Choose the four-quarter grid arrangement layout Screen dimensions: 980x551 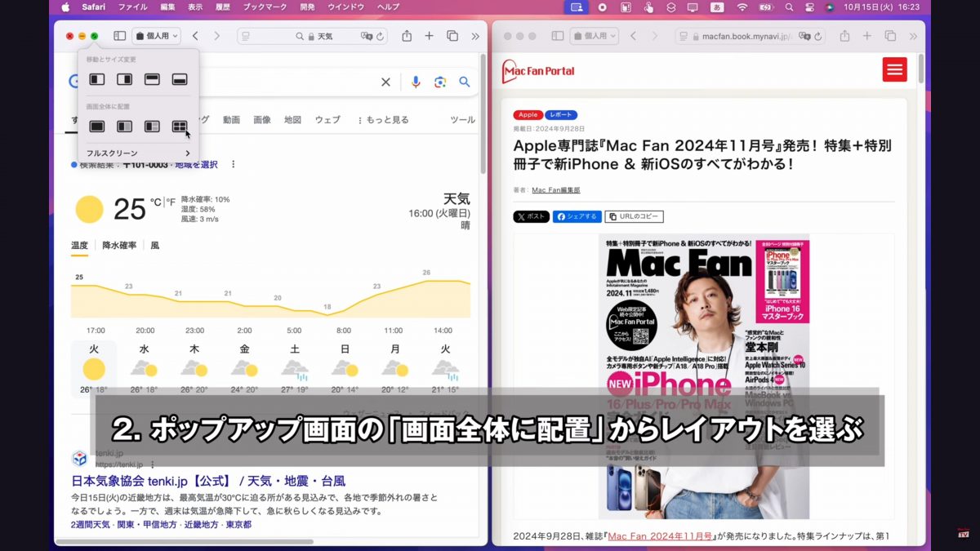180,127
